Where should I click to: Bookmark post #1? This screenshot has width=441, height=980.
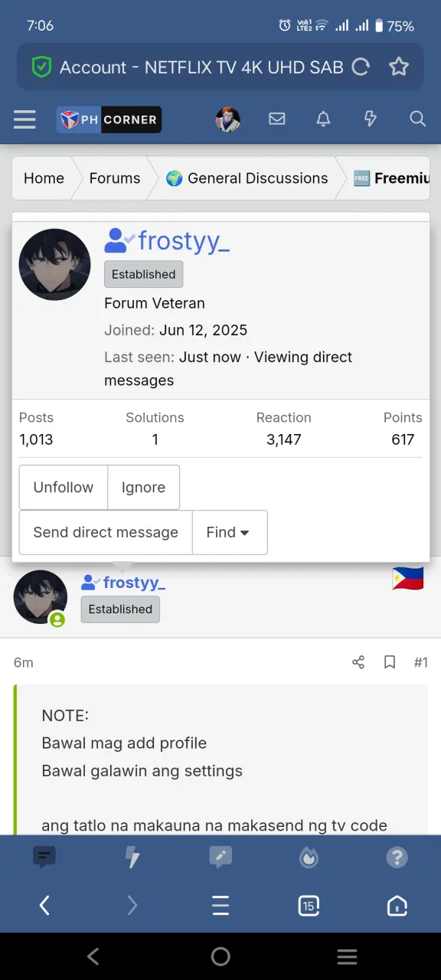click(x=390, y=662)
